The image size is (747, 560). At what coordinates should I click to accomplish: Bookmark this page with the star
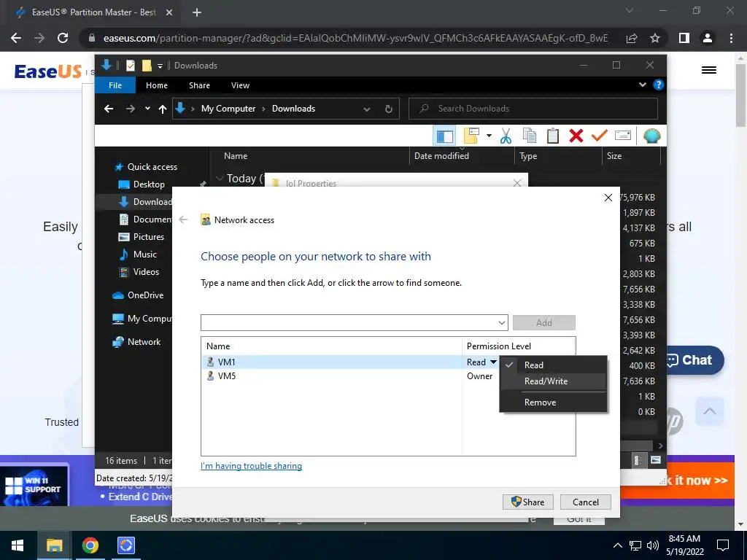coord(655,38)
